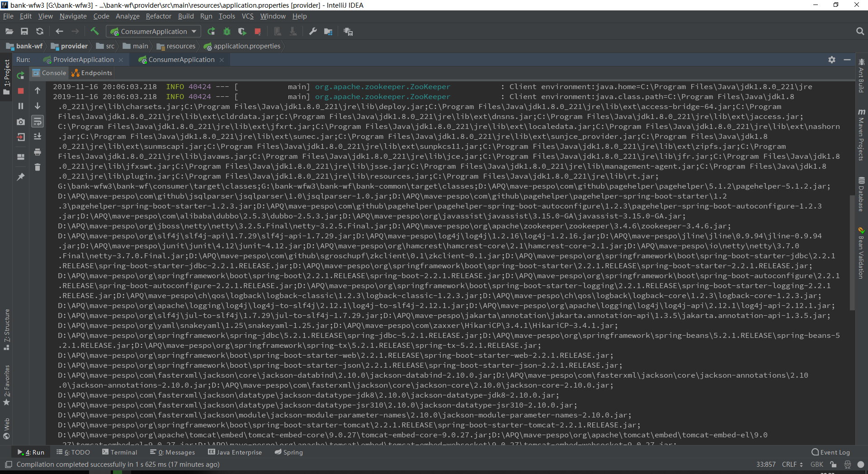The height and width of the screenshot is (474, 868).
Task: Close the ConsumerApplication run tab
Action: [x=222, y=60]
